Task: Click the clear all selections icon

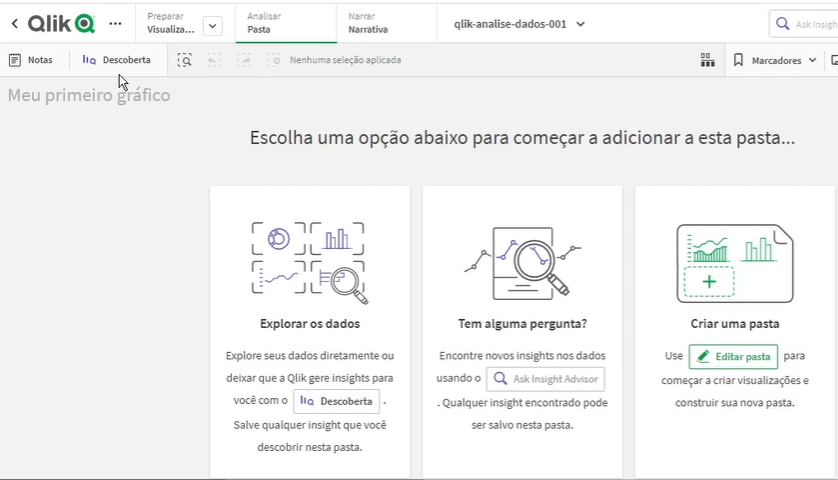Action: 274,60
